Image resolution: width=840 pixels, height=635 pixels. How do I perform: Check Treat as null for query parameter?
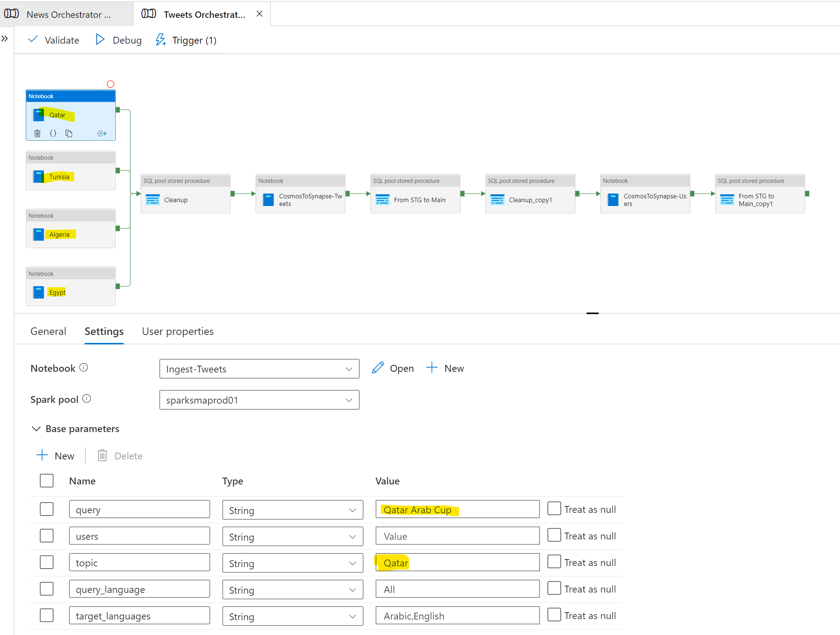click(x=554, y=508)
